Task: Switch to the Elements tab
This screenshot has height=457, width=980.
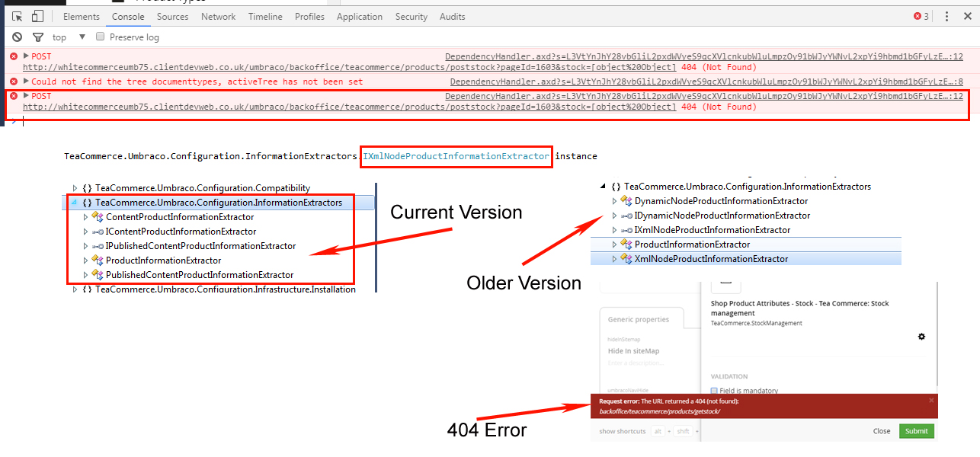Action: click(82, 17)
